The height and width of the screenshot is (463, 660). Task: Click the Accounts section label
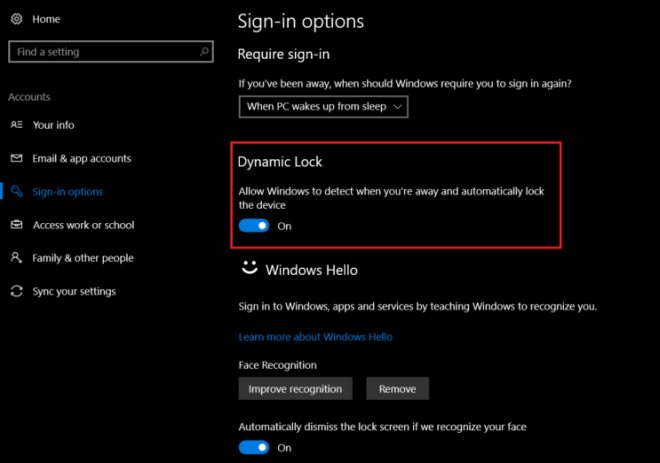tap(29, 97)
